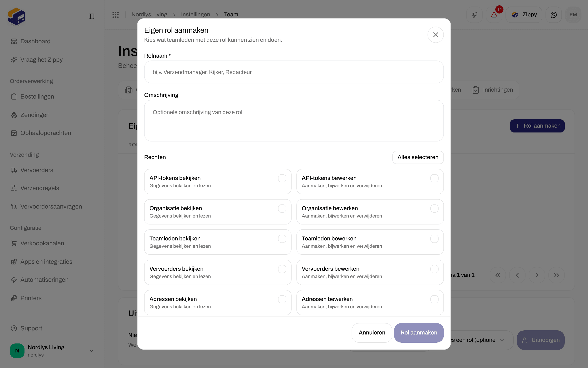Focus the Rolnaam input field
588x368 pixels.
(294, 72)
